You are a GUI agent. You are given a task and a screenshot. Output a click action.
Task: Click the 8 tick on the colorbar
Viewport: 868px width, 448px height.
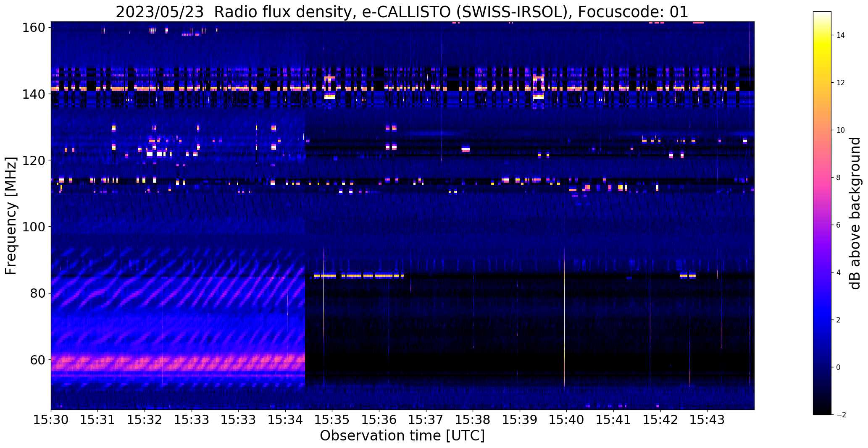click(x=838, y=178)
